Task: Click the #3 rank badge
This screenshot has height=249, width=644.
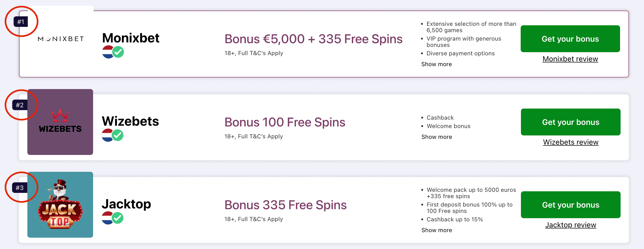Action: (20, 188)
